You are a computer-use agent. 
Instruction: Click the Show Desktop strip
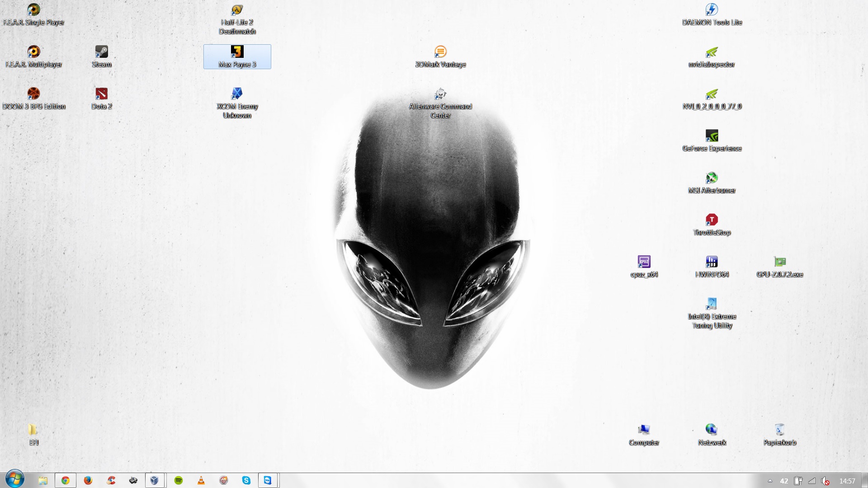click(864, 480)
